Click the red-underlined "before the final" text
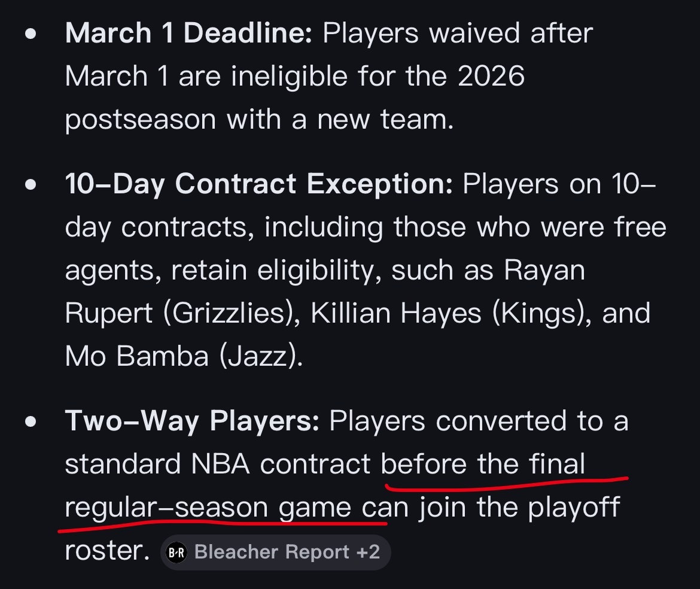This screenshot has width=700, height=589. click(x=483, y=464)
